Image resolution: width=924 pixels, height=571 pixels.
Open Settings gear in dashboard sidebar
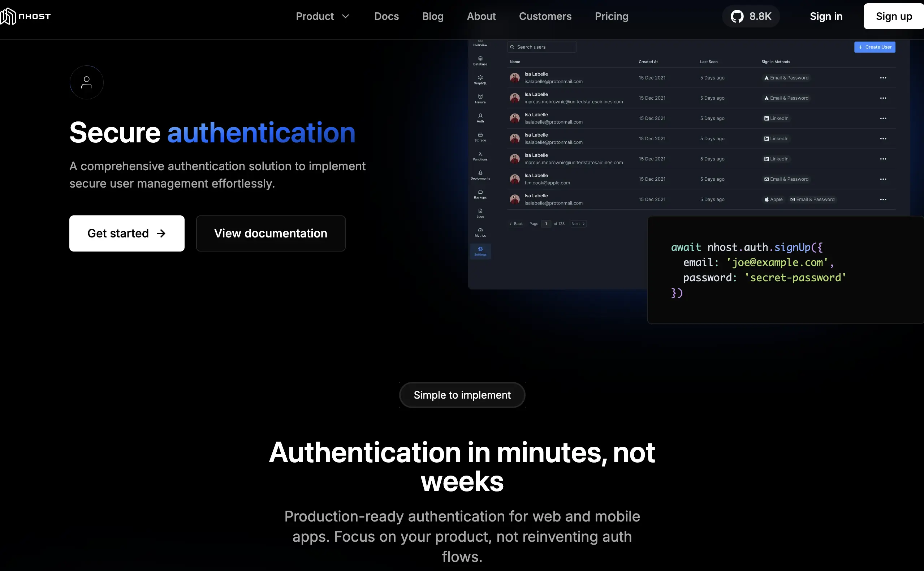coord(480,251)
